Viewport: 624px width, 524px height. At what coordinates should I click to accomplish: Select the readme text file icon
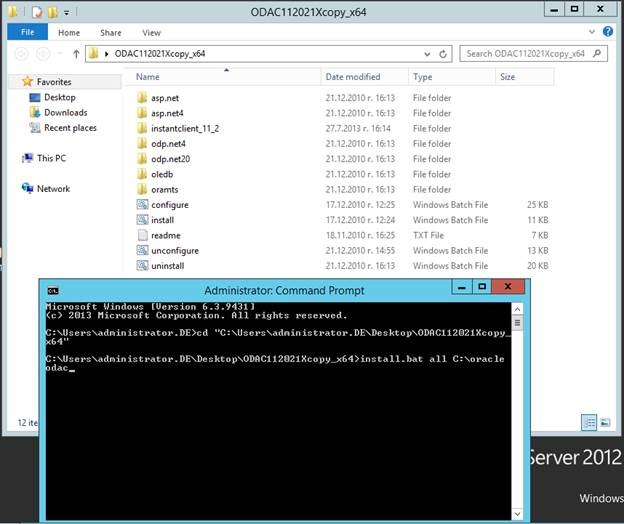tap(142, 235)
